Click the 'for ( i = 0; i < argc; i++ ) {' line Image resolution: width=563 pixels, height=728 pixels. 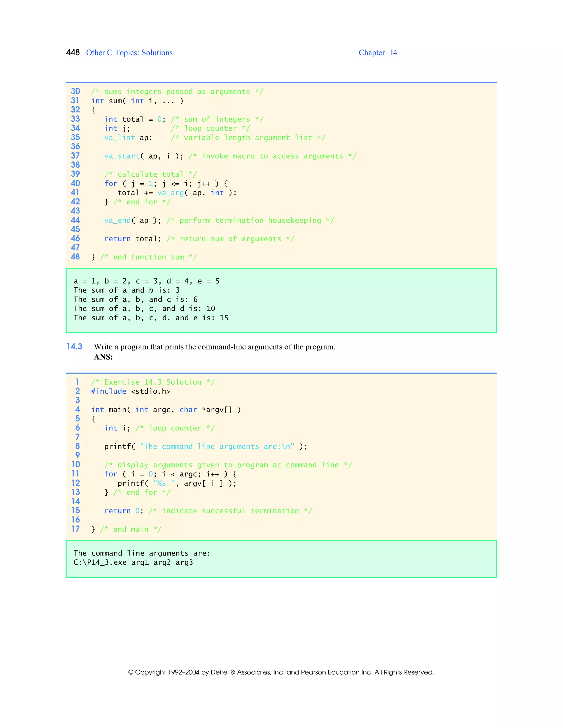click(170, 474)
